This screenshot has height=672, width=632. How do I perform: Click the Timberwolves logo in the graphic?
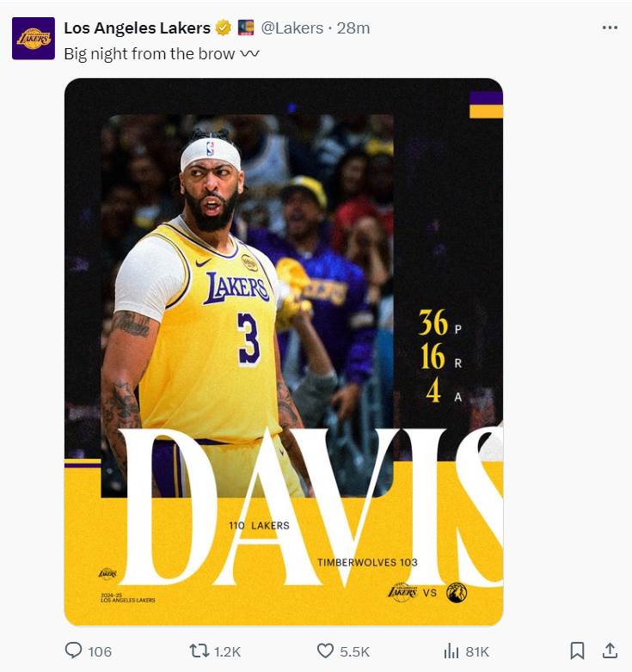[457, 593]
